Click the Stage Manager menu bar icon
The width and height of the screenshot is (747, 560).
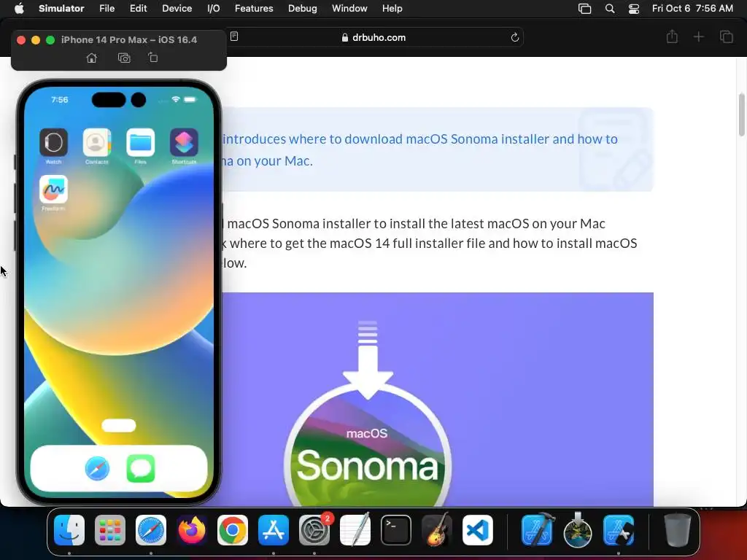coord(584,9)
